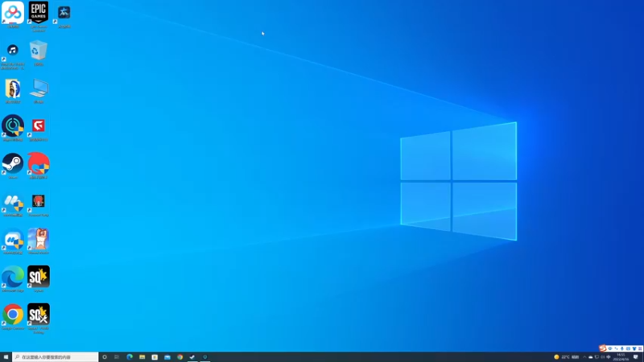Launch Google Chrome from the taskbar
The width and height of the screenshot is (644, 362).
[x=180, y=357]
